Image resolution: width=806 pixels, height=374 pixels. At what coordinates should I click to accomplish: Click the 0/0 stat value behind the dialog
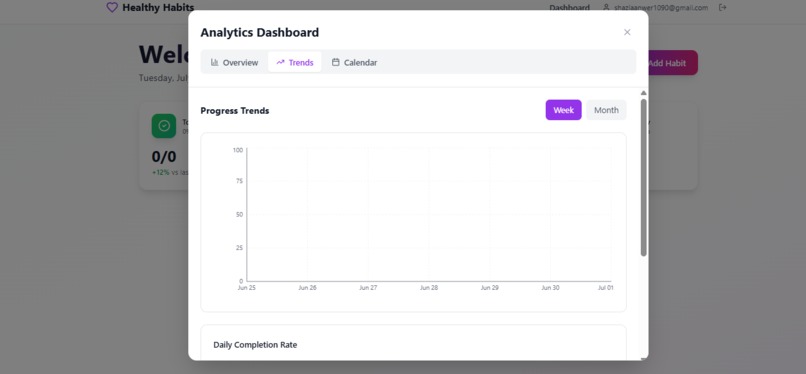click(x=164, y=157)
